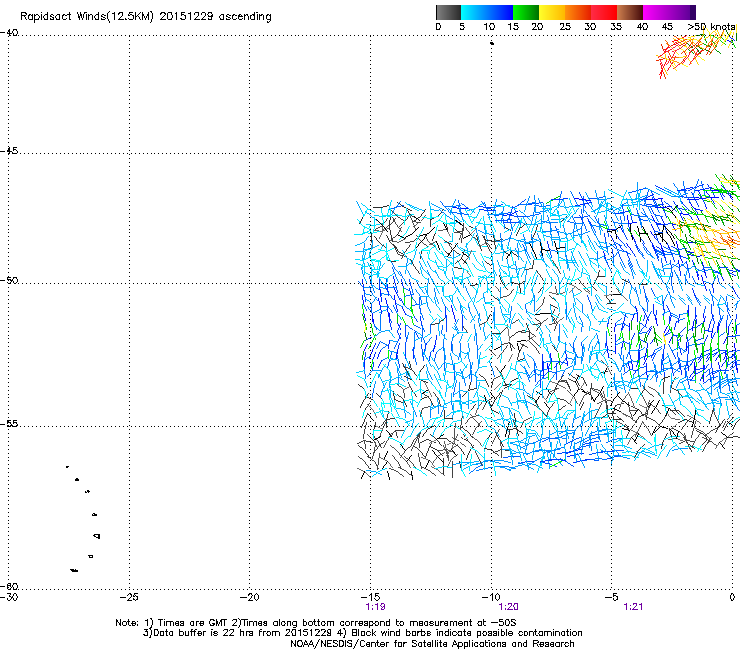Click the title text 'Rapidscat Winds(12.5KM) 20151229 ascending'
This screenshot has width=740, height=650.
coord(146,17)
